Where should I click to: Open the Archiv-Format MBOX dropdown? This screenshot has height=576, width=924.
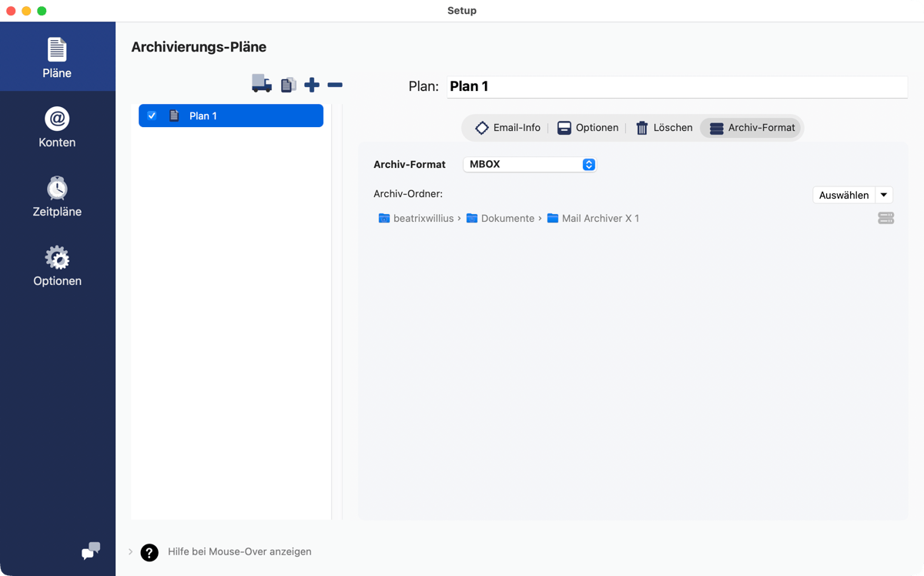(x=530, y=164)
